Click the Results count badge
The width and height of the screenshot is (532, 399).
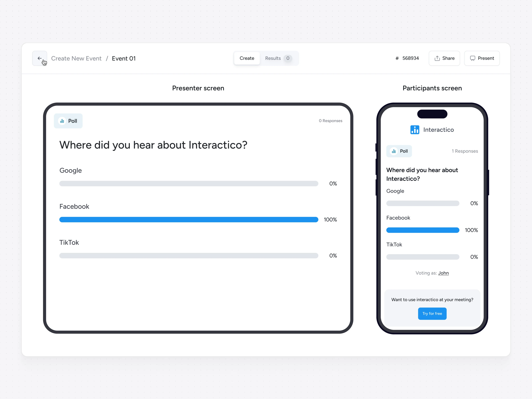coord(288,58)
